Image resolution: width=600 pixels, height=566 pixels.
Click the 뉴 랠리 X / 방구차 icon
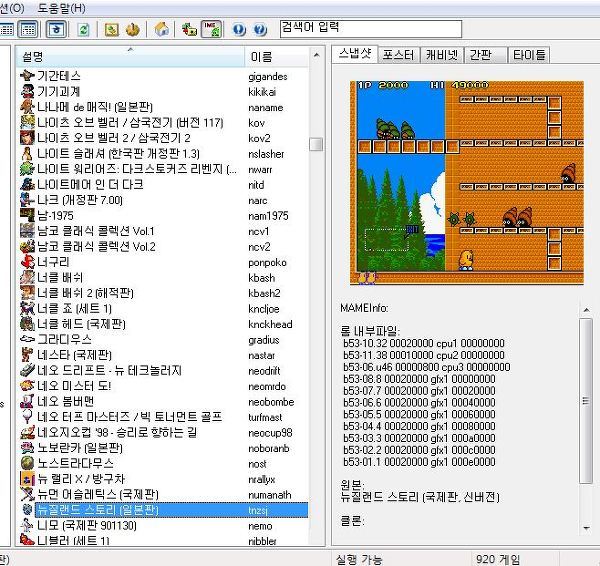pyautogui.click(x=27, y=478)
